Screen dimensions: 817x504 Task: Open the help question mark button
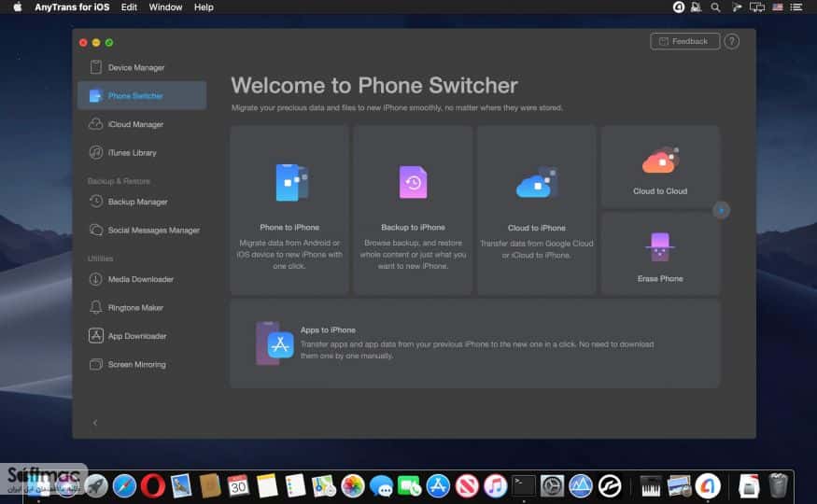coord(731,42)
